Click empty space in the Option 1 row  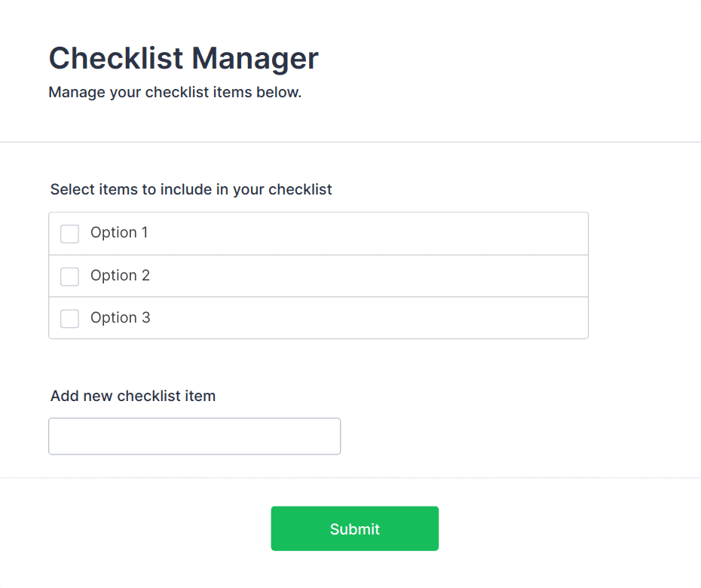(x=377, y=234)
